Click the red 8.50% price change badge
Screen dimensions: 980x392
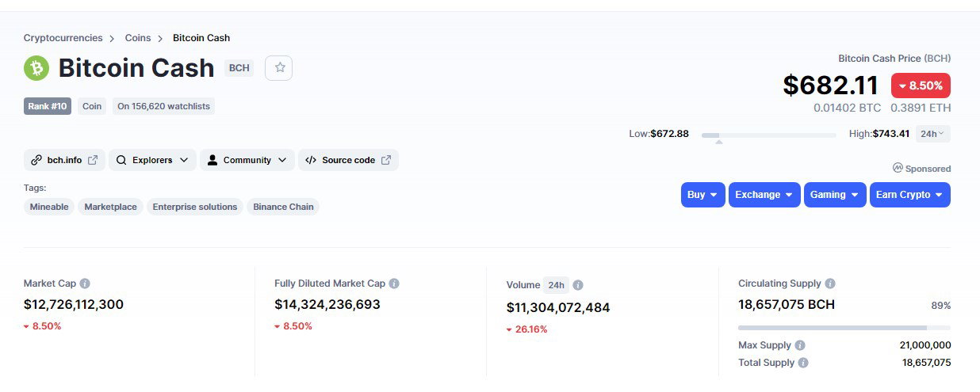[x=921, y=86]
